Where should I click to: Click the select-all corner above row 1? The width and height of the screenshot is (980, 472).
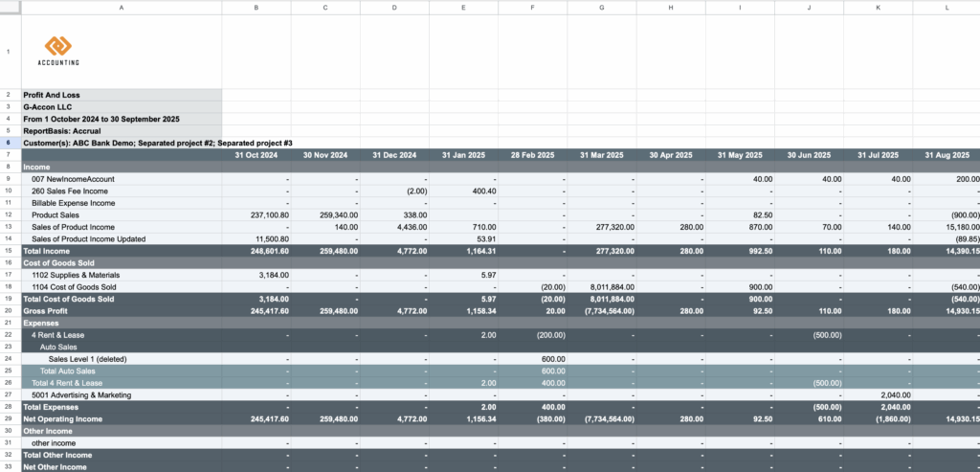point(10,7)
